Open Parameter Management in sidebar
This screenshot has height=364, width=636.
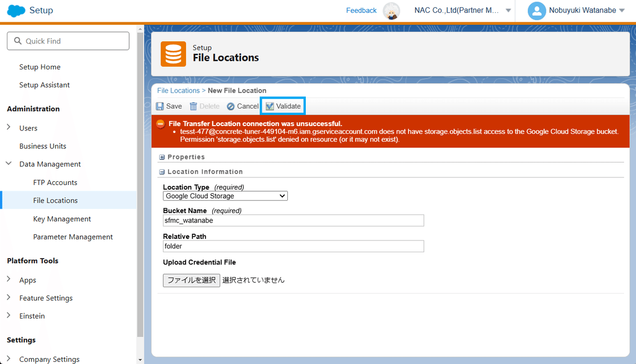click(x=73, y=237)
